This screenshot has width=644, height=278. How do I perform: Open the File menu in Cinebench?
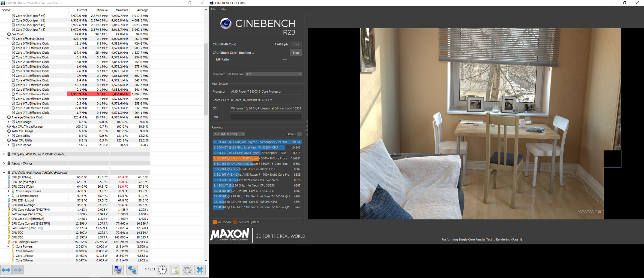[x=213, y=9]
